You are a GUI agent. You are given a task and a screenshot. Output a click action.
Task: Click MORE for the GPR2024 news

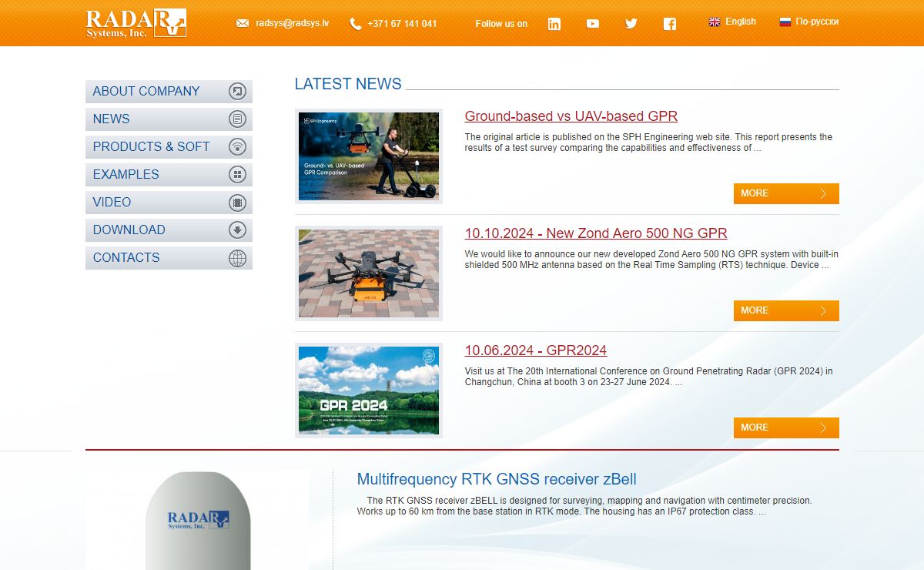[x=786, y=427]
